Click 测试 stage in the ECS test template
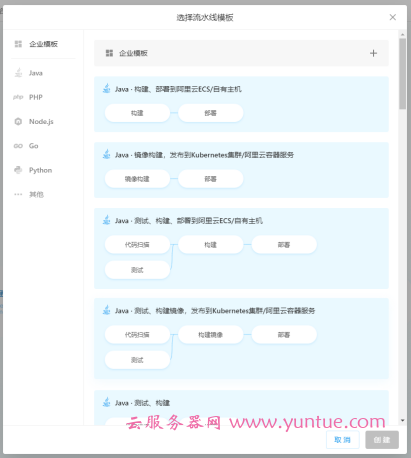This screenshot has width=411, height=458. 137,270
